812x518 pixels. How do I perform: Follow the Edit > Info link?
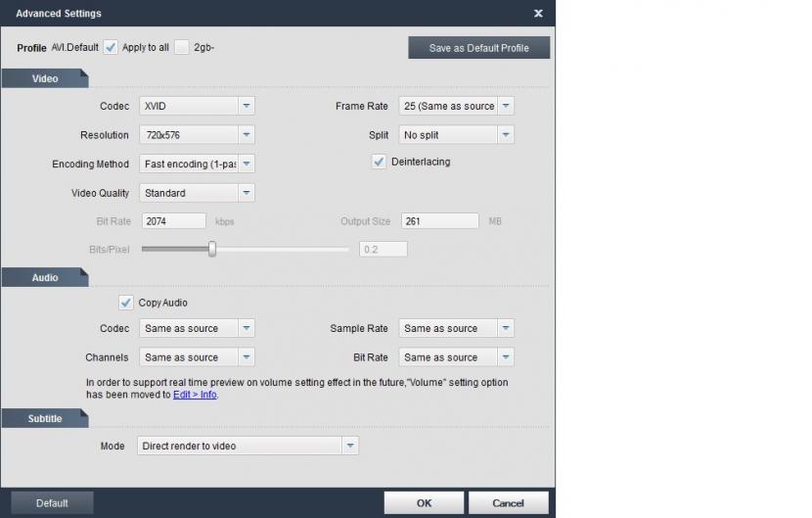195,395
